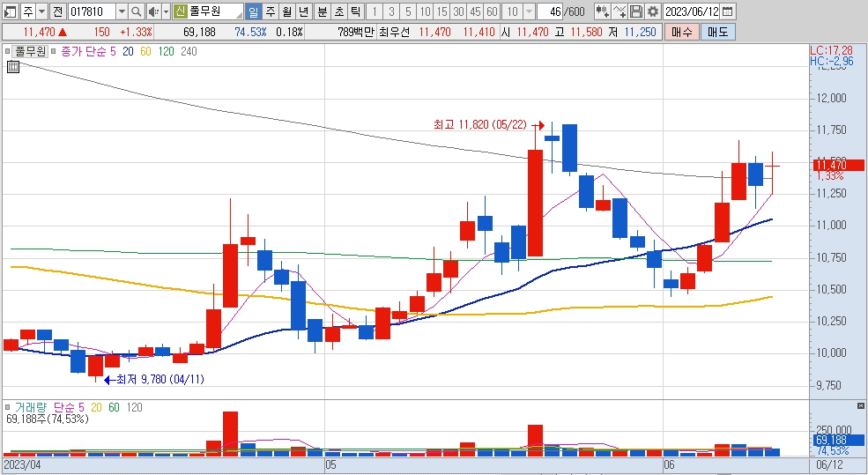Select daily 일 chart period
Screen dimensions: 868x475
253,11
